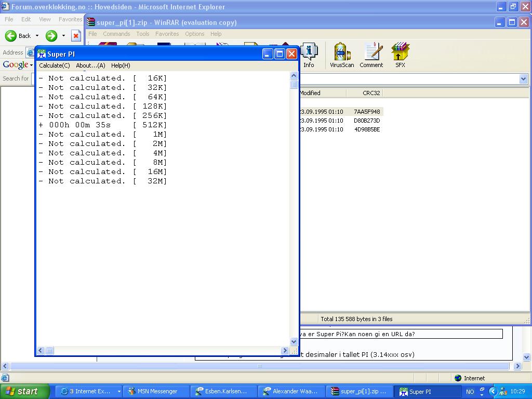Open WinRAR File menu
This screenshot has width=532, height=399.
(92, 34)
